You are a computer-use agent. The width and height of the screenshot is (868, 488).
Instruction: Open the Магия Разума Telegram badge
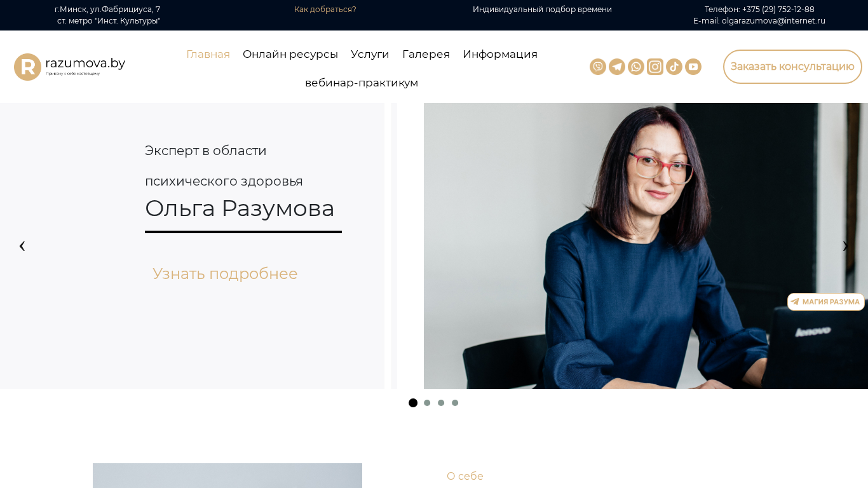826,302
